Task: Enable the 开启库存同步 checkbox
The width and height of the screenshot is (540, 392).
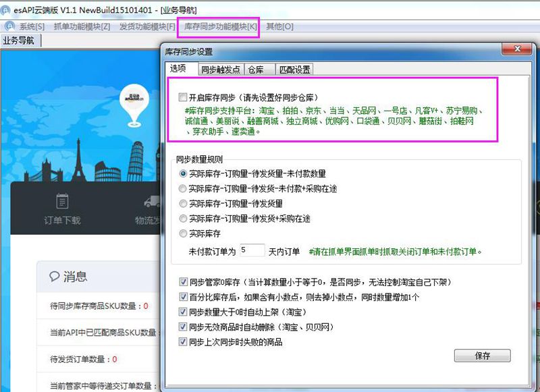Action: click(x=182, y=97)
